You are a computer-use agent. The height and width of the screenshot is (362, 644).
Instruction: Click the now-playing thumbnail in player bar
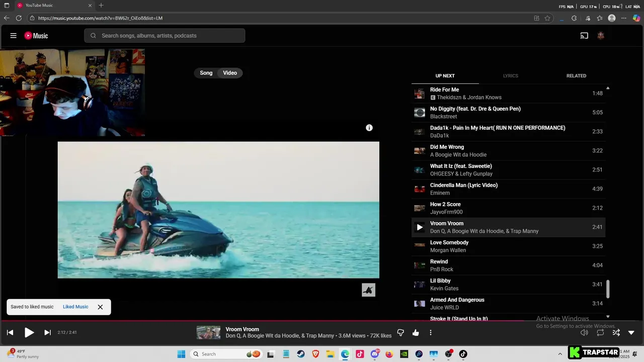pos(208,332)
